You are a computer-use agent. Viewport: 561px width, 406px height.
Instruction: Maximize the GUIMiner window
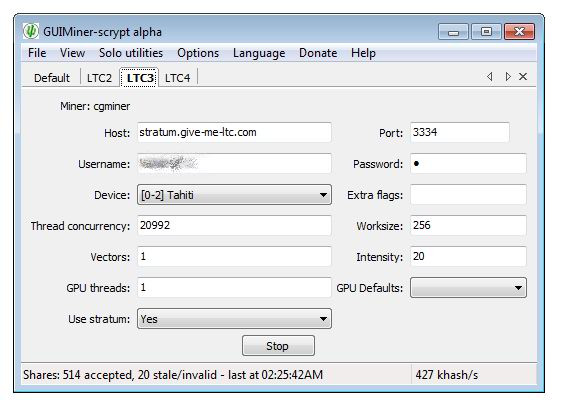tap(486, 32)
